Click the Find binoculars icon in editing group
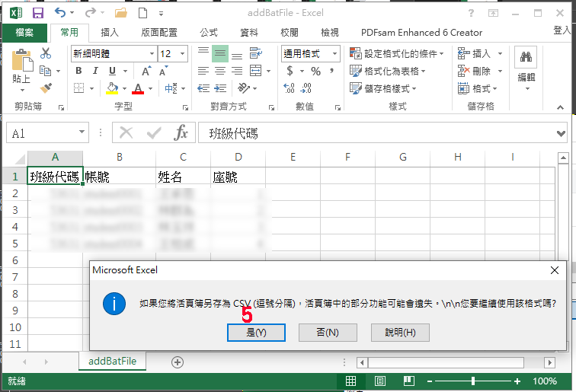This screenshot has width=576, height=392. [x=526, y=57]
